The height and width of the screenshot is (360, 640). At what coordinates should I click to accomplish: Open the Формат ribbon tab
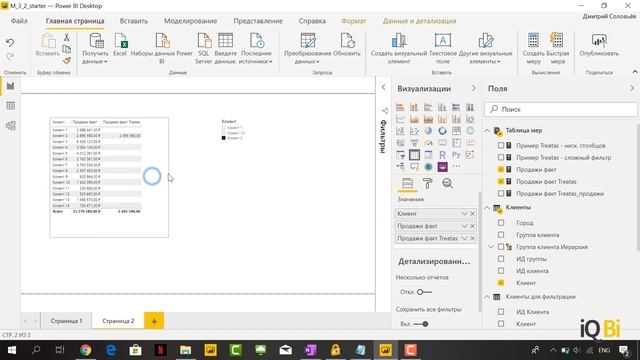point(353,21)
